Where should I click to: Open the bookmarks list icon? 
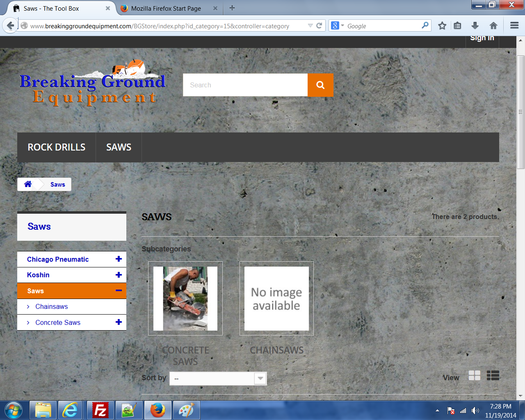click(458, 25)
